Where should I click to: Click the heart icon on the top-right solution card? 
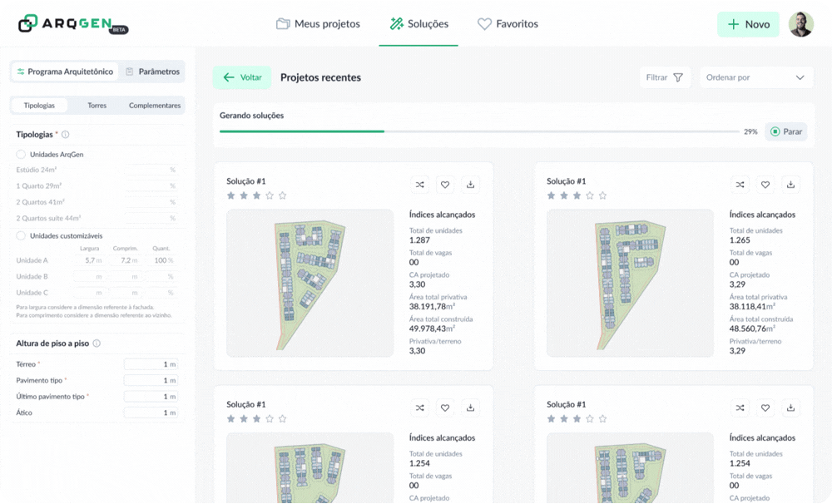click(765, 185)
